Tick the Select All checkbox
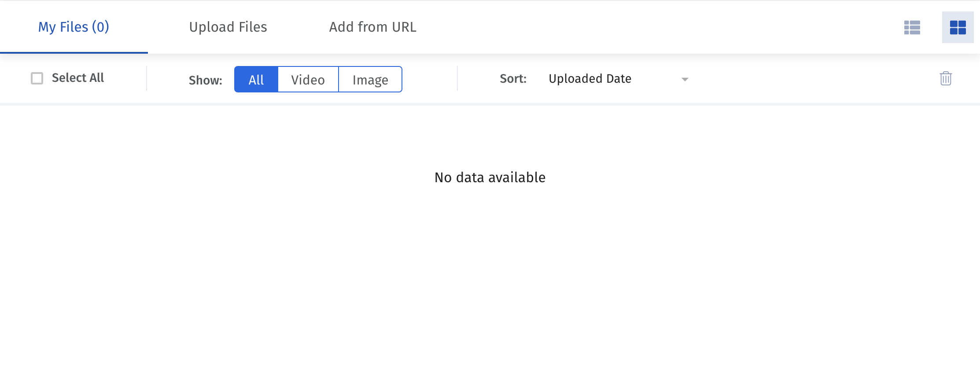 37,78
